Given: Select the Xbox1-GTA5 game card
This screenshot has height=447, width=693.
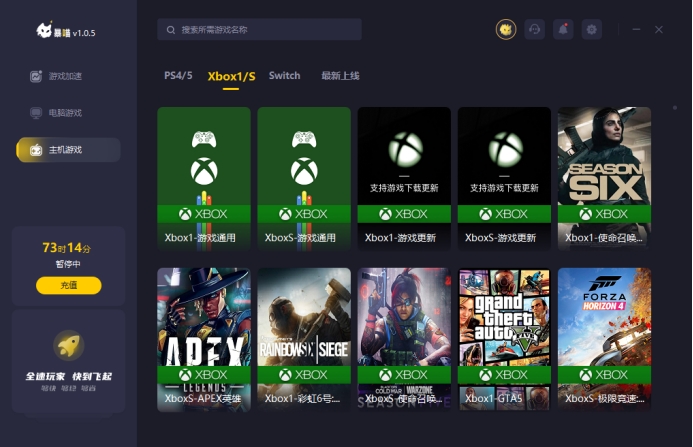Looking at the screenshot, I should tap(504, 340).
